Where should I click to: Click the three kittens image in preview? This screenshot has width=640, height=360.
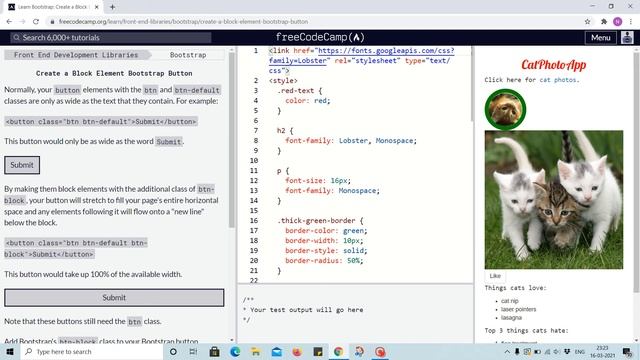tap(554, 200)
